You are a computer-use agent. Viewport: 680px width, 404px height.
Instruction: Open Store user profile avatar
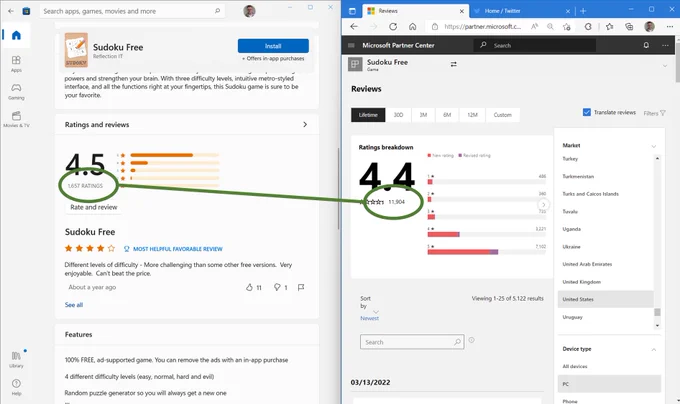pos(249,11)
